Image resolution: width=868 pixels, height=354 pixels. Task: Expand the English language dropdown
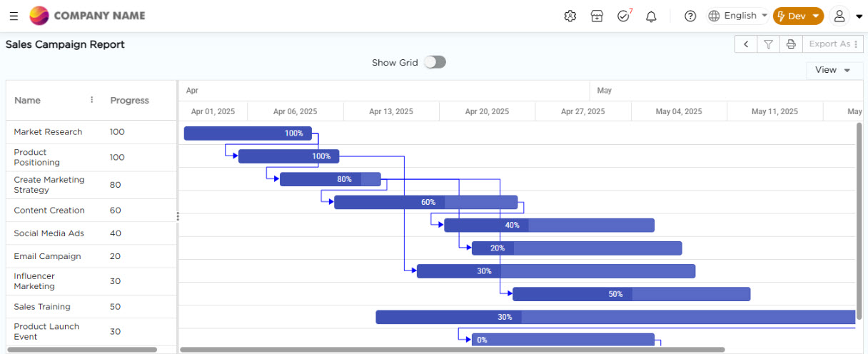(738, 16)
